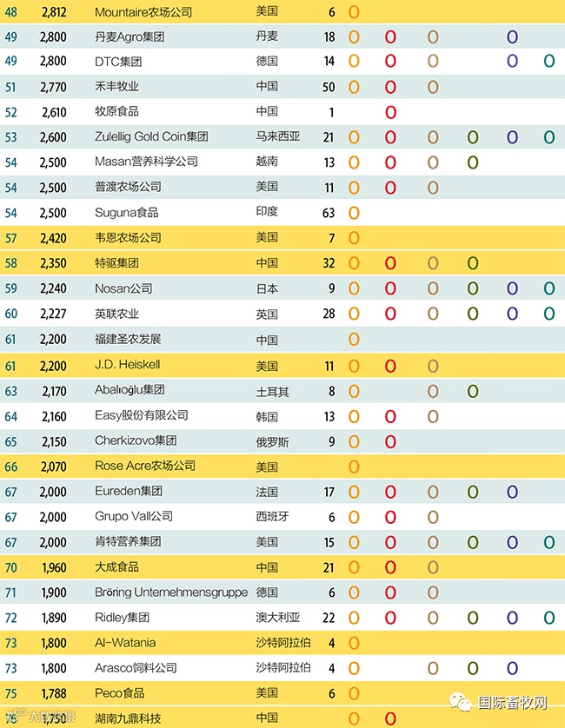
Task: Click the country 马来西亚
Action: click(278, 136)
